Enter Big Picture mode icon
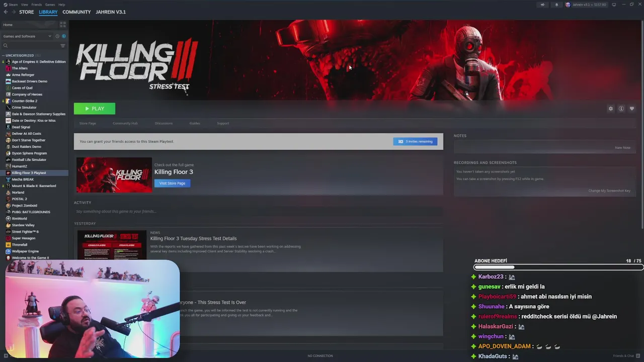Screen dimensions: 644x362 point(614,5)
